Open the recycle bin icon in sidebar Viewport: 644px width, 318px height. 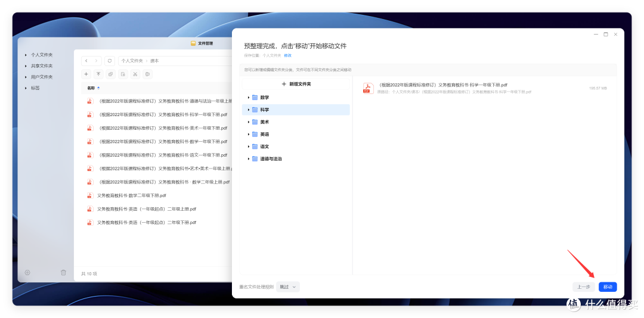(63, 273)
